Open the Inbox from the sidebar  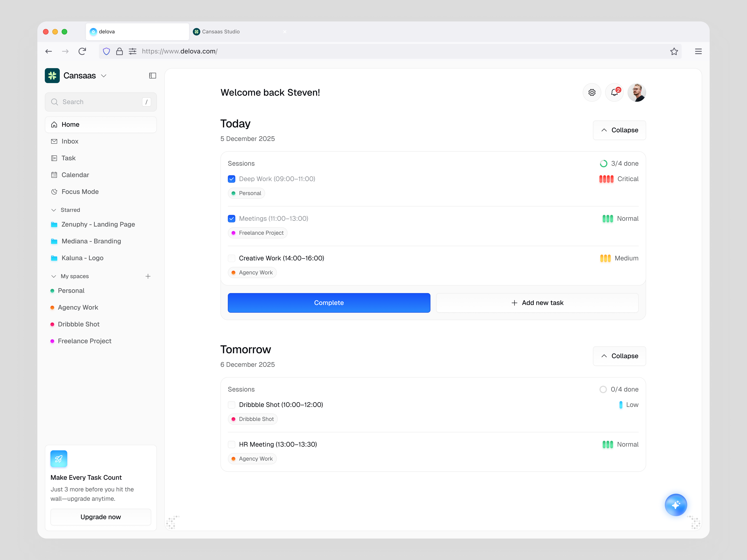[70, 141]
